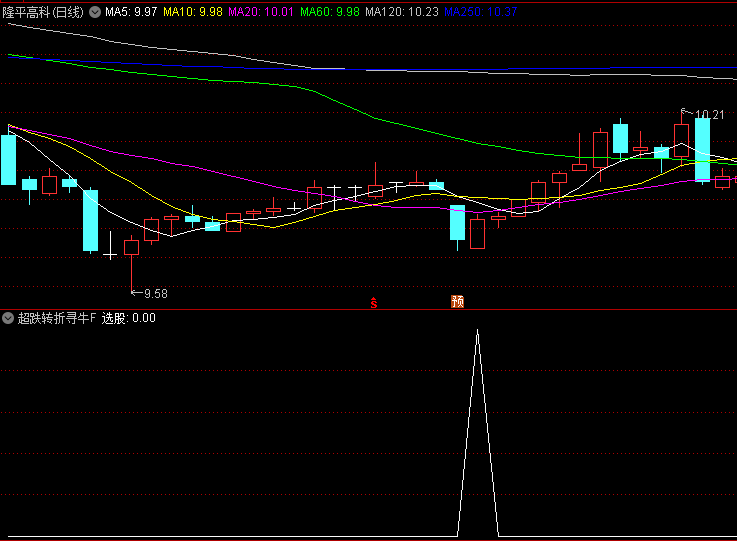
Task: Select the candlestick with 9.58 low wick
Action: [131, 247]
